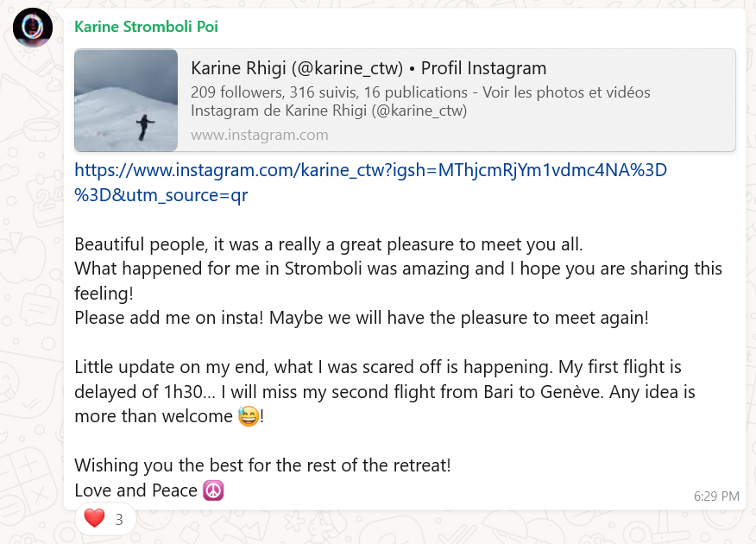The image size is (756, 544).
Task: Click the reaction count 3
Action: pyautogui.click(x=119, y=520)
